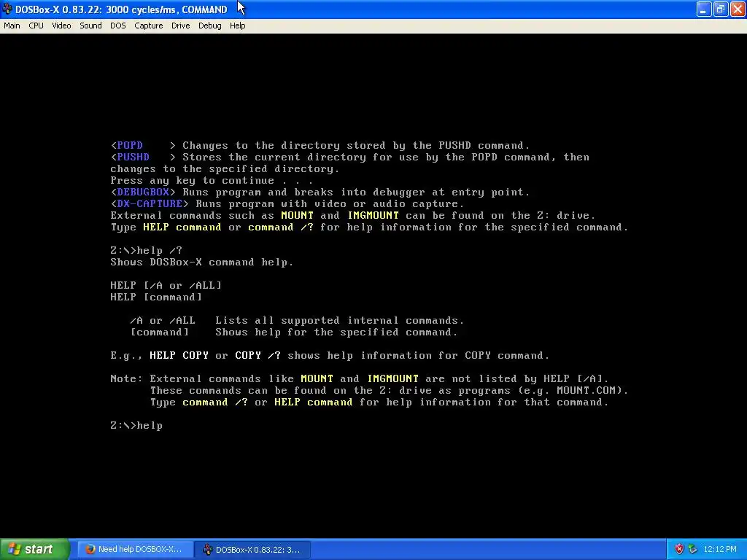Click the DOSBox-X title bar icon
Image resolution: width=747 pixels, height=560 pixels.
point(7,9)
